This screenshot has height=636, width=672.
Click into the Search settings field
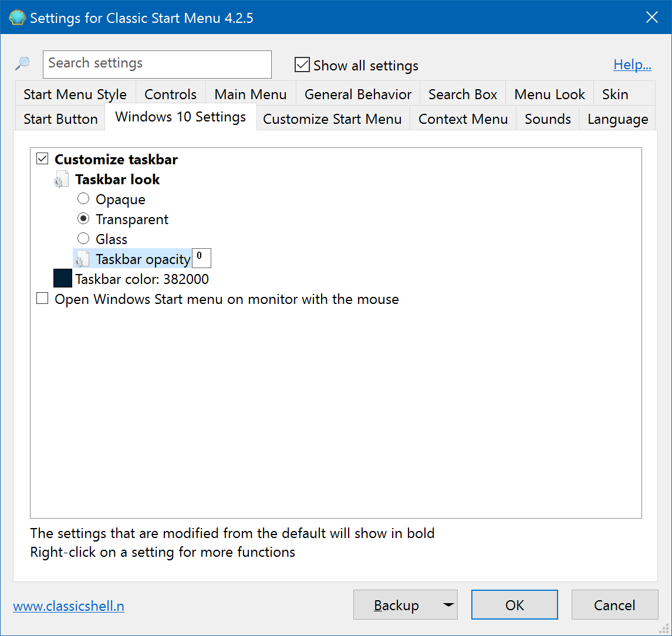point(157,65)
